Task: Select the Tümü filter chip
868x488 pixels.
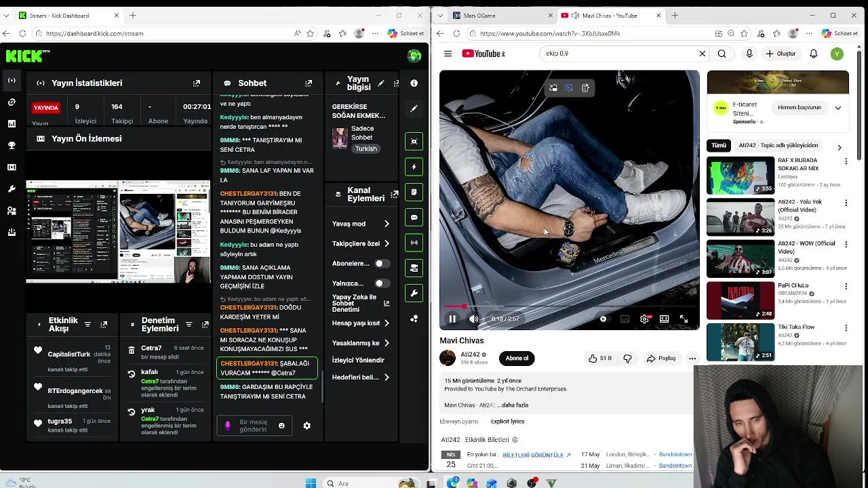Action: point(719,145)
